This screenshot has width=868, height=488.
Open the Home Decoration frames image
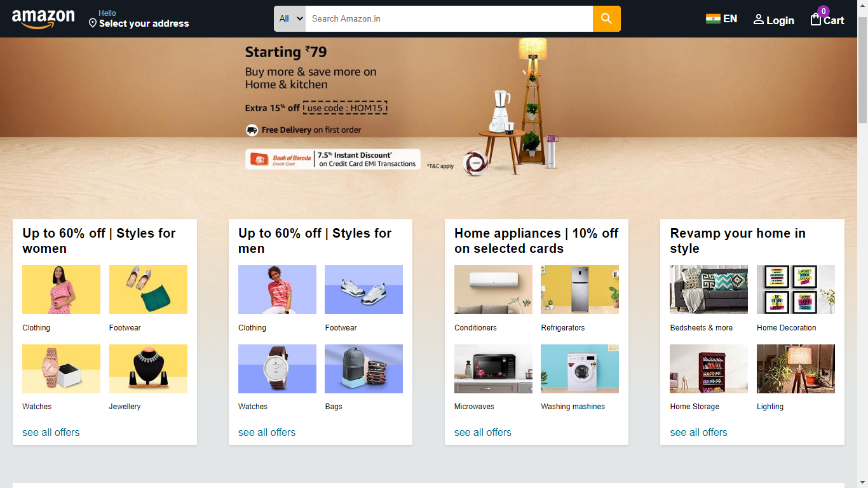[x=796, y=289]
